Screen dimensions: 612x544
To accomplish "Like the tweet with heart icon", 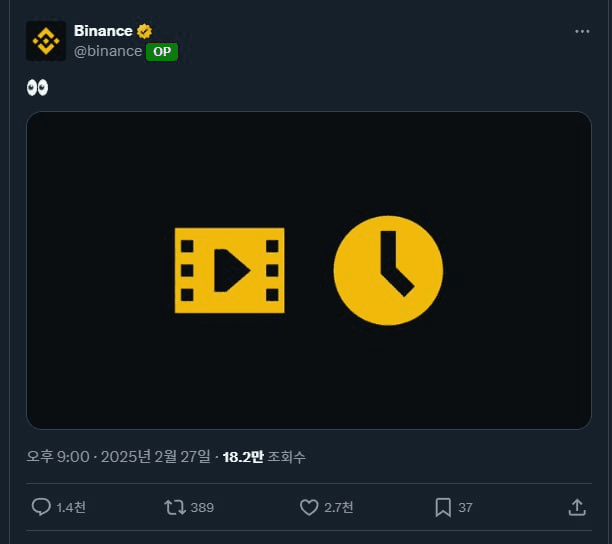I will point(309,507).
